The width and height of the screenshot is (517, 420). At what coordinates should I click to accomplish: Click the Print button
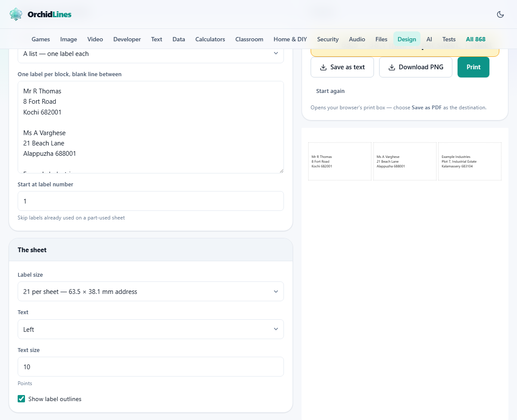(473, 67)
